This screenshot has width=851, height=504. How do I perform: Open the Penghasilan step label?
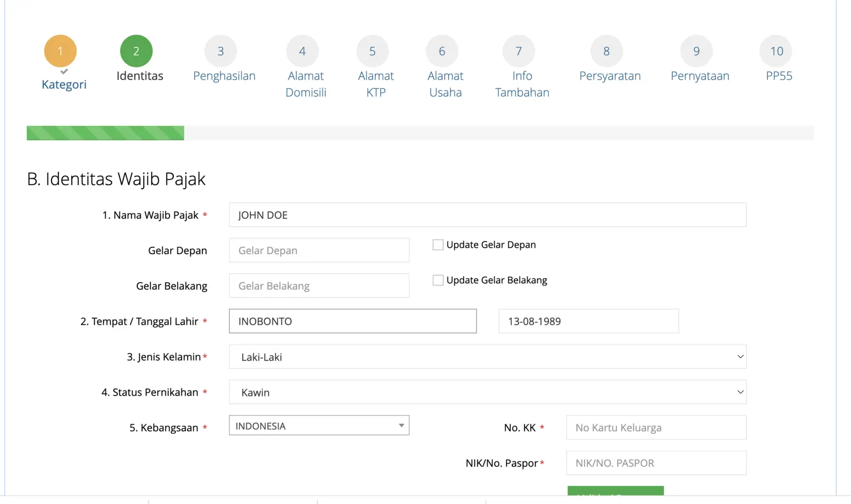pyautogui.click(x=224, y=76)
